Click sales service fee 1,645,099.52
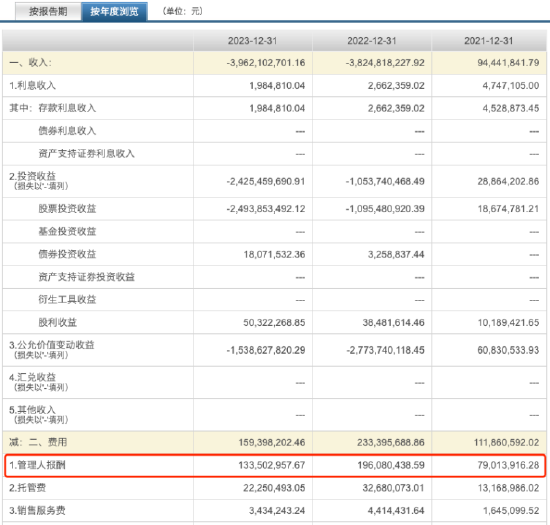 pos(511,510)
